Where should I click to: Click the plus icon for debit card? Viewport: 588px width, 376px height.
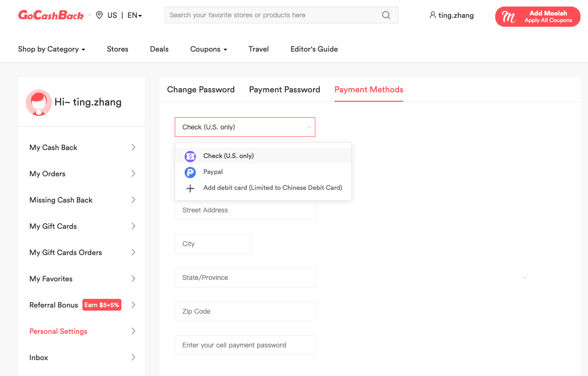pyautogui.click(x=190, y=188)
